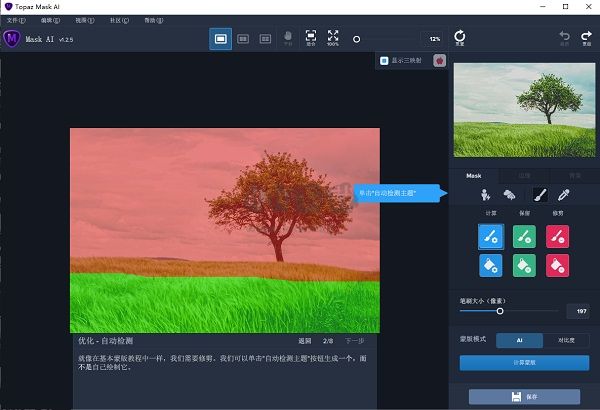Click the 保存 save button

coord(524,396)
